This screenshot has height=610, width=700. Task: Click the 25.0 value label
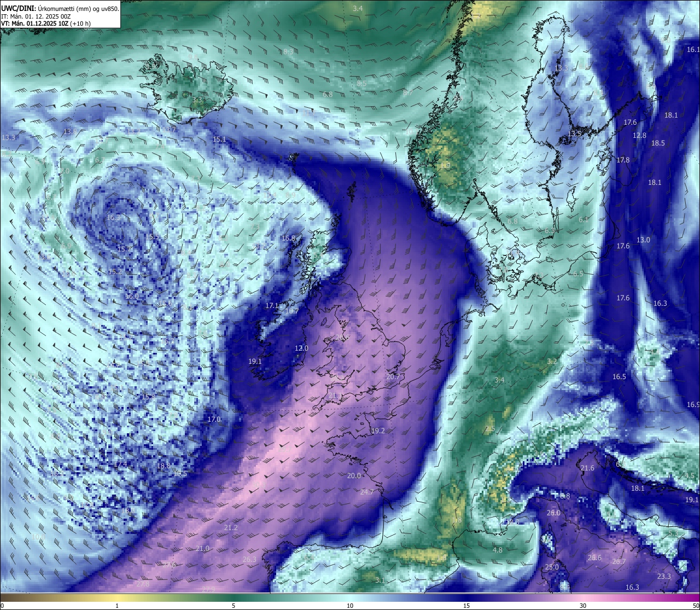(x=552, y=567)
